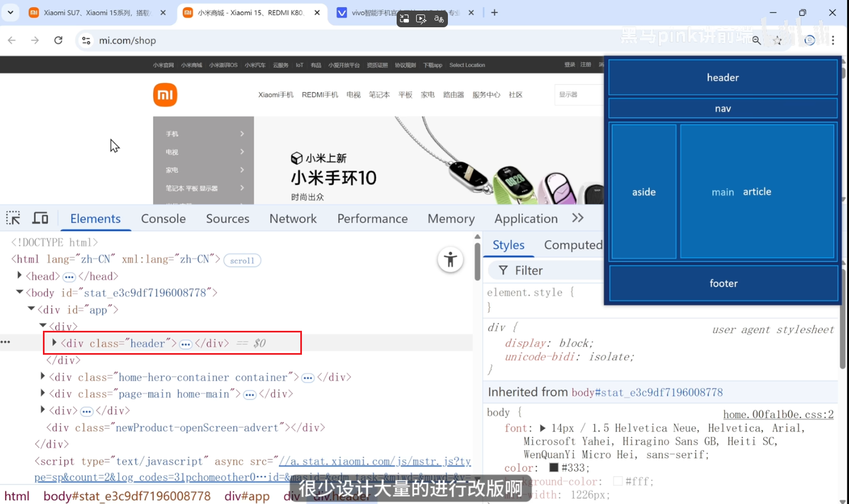849x504 pixels.
Task: Open the Xiaomi手机 nav item
Action: point(276,95)
